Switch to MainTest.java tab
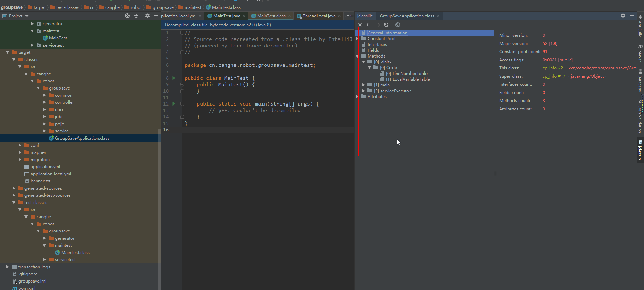This screenshot has width=644, height=290. [x=227, y=16]
